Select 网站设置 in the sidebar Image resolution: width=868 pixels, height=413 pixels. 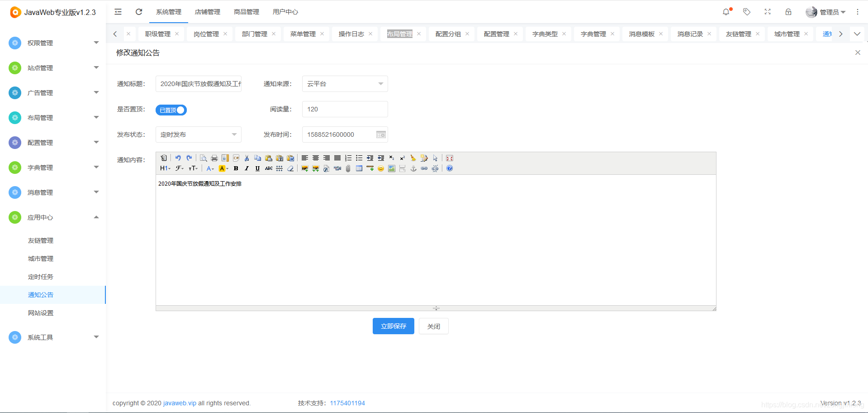pos(41,313)
